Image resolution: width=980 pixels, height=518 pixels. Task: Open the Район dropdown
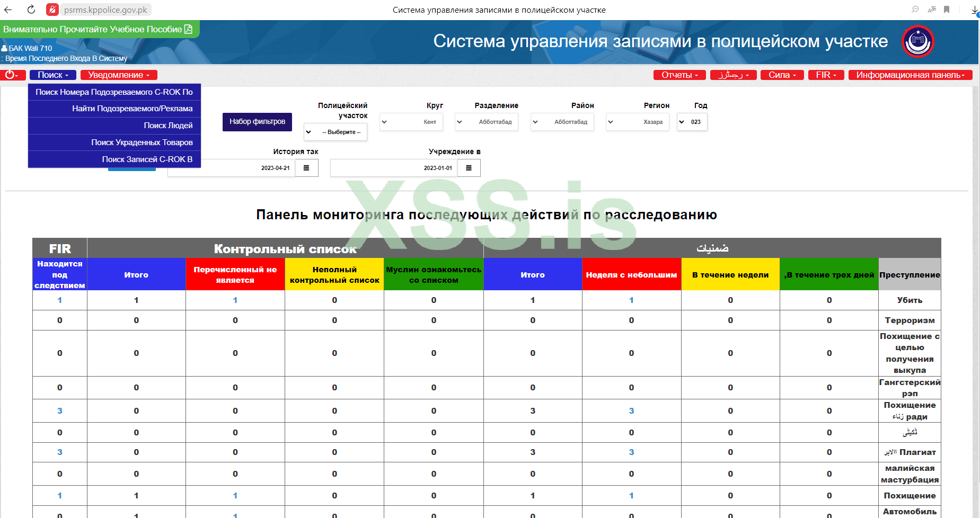tap(562, 122)
